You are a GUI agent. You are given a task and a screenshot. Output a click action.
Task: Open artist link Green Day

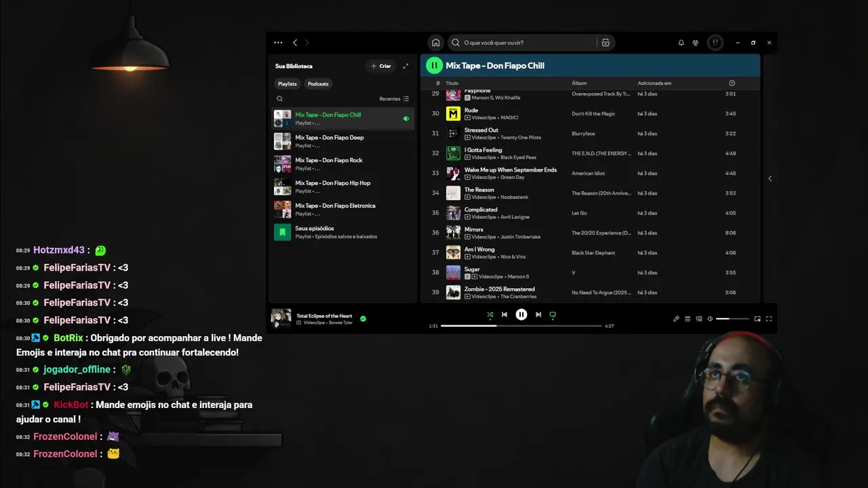coord(513,178)
